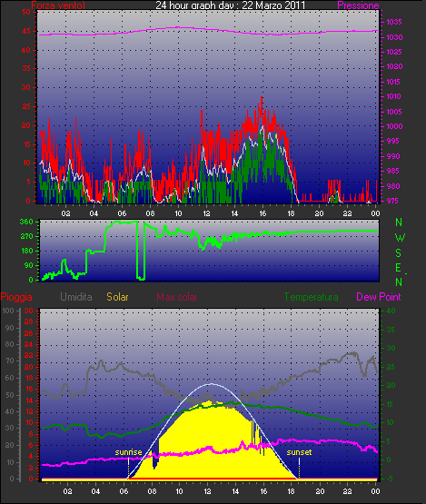The width and height of the screenshot is (426, 504).
Task: Click the S wind direction letter
Action: pos(399,253)
